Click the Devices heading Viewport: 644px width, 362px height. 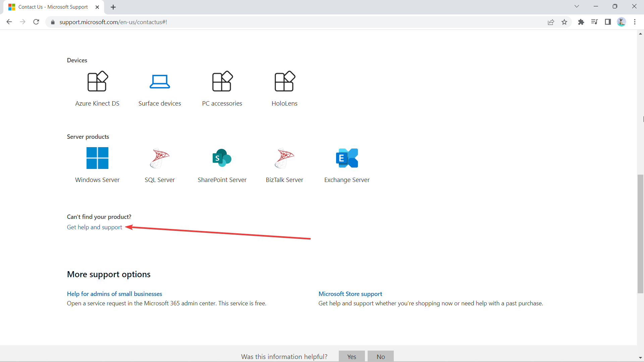[77, 60]
